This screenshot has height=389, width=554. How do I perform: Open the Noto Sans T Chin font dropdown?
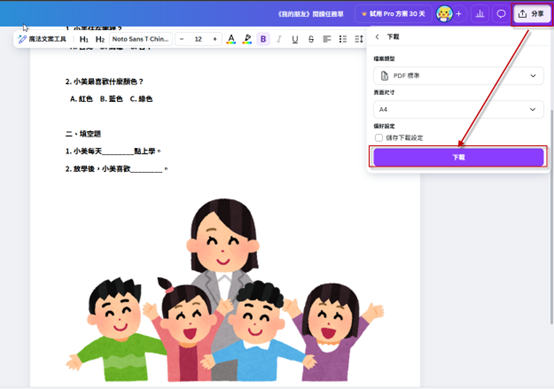point(141,39)
